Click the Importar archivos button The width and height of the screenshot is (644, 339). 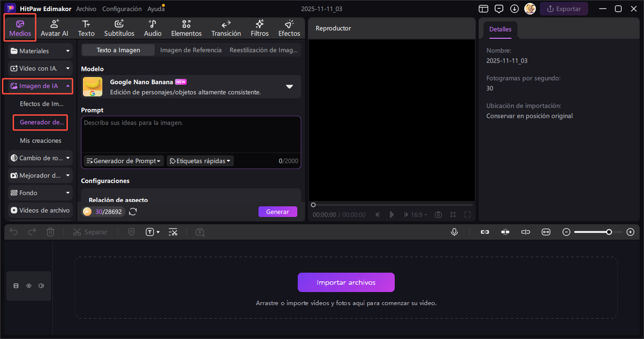(346, 282)
